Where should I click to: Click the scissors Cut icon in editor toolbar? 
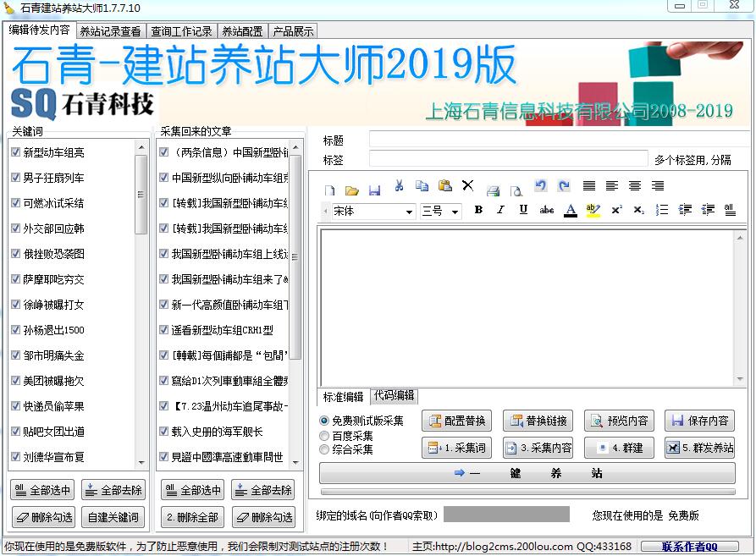pos(399,186)
